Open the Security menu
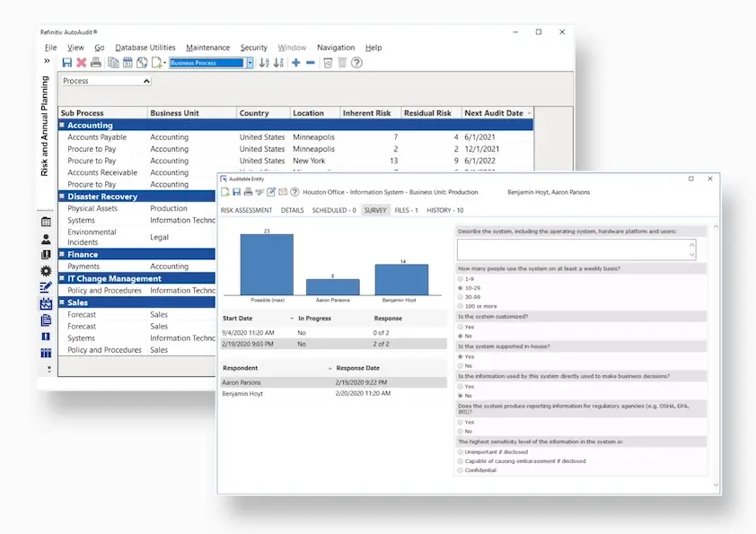This screenshot has width=756, height=534. (x=253, y=48)
